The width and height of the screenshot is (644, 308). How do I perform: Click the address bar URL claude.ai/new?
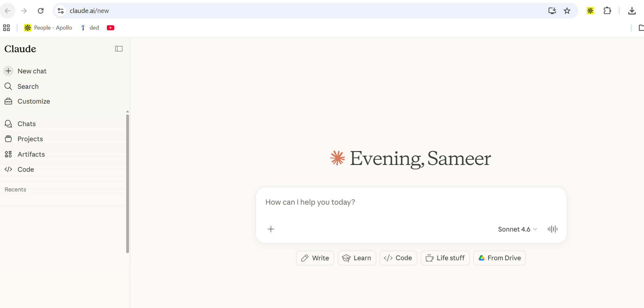tap(89, 11)
